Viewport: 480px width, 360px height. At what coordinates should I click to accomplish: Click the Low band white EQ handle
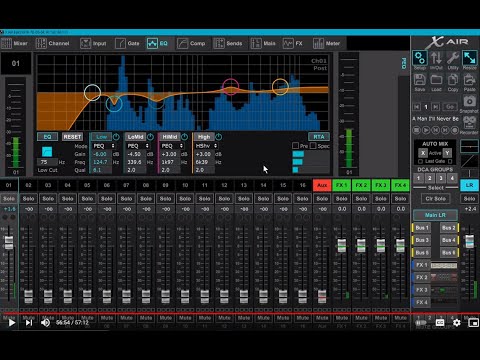92,92
